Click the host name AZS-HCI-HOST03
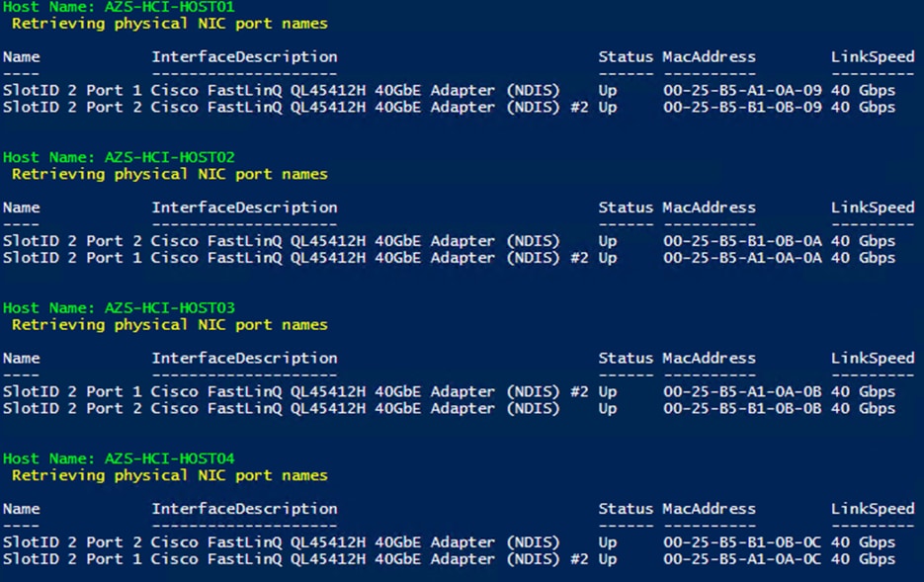Viewport: 924px width, 582px height. pyautogui.click(x=170, y=308)
